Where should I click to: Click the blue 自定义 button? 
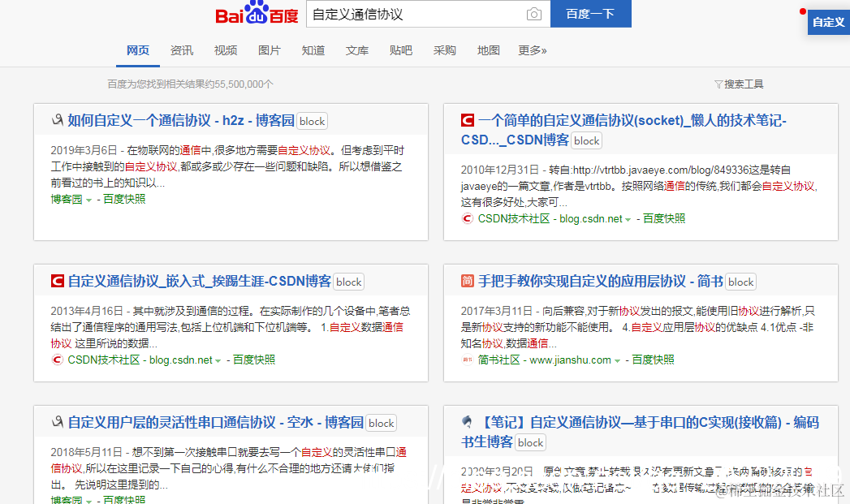(x=829, y=22)
